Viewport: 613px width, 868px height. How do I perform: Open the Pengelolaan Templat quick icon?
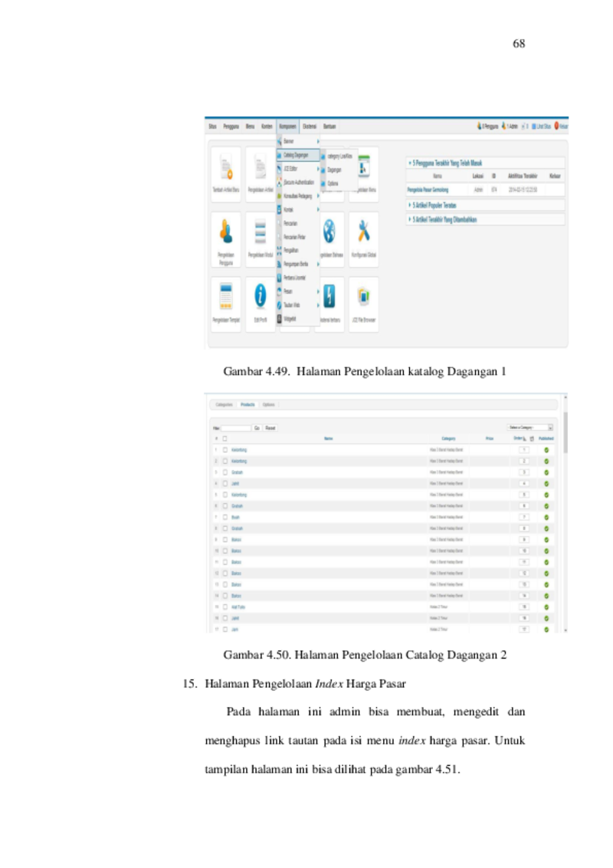coord(226,304)
